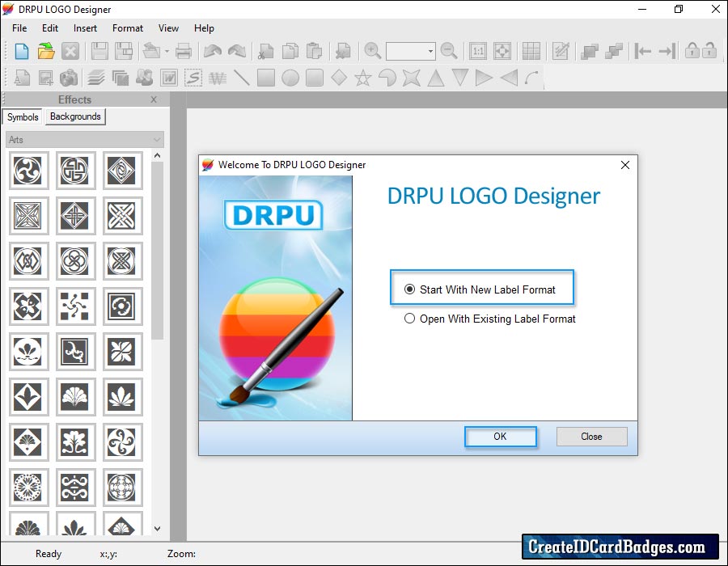Pick the first triple-swirl art symbol

pyautogui.click(x=28, y=171)
